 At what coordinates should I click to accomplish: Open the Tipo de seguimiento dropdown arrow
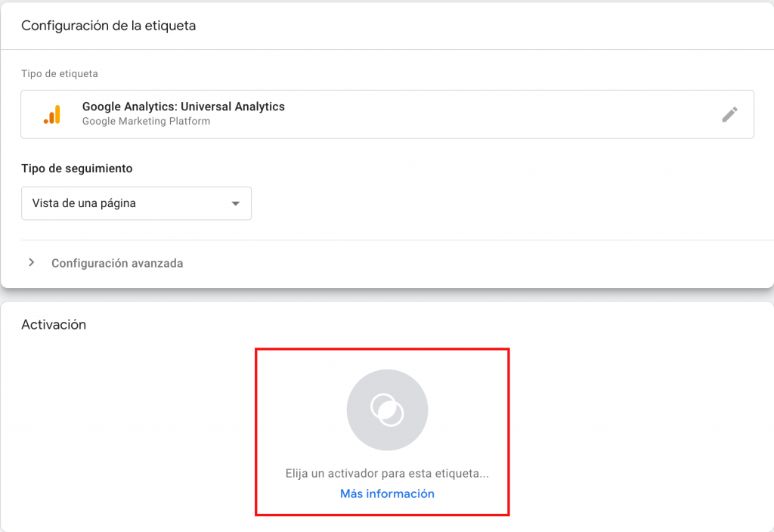[x=236, y=203]
